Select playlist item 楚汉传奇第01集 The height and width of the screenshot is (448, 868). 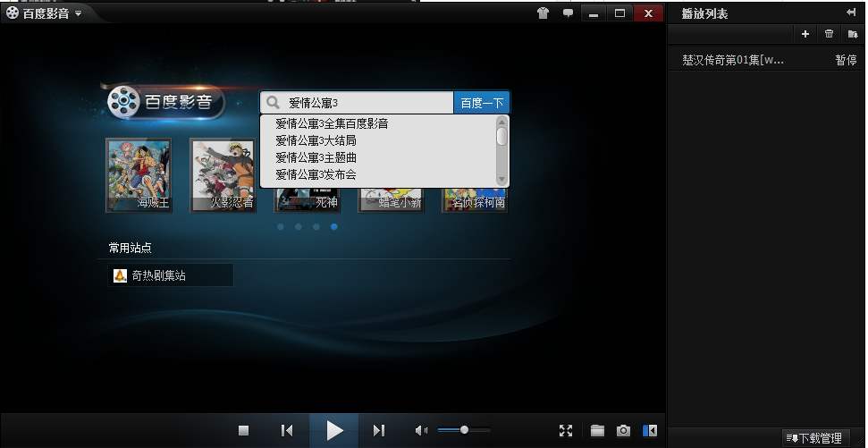pyautogui.click(x=733, y=60)
